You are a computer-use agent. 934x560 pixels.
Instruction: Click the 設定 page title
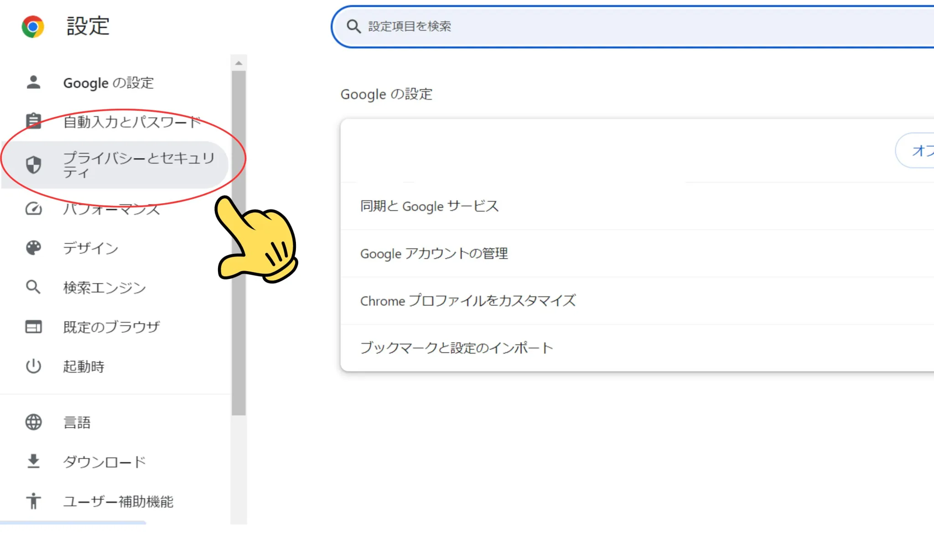(88, 26)
